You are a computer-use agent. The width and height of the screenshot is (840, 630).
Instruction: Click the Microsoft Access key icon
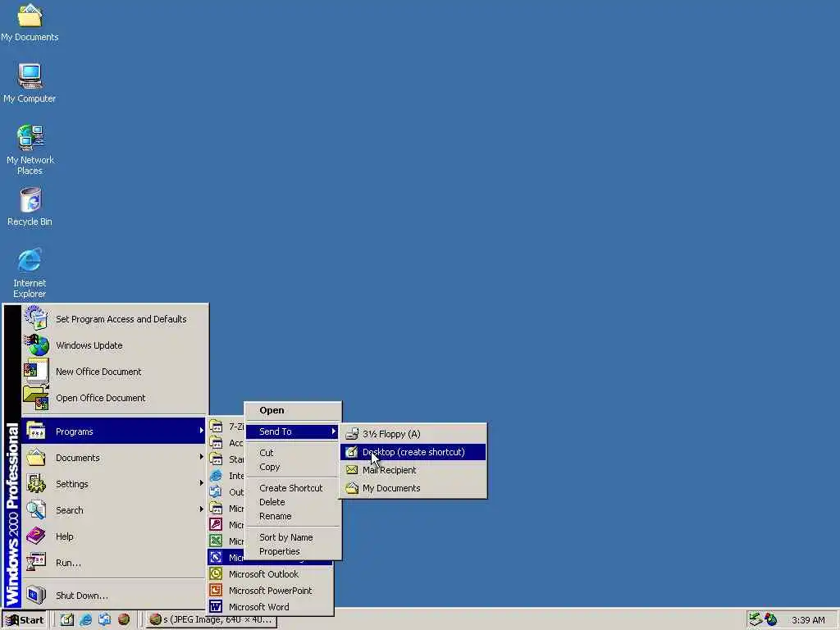click(x=216, y=524)
